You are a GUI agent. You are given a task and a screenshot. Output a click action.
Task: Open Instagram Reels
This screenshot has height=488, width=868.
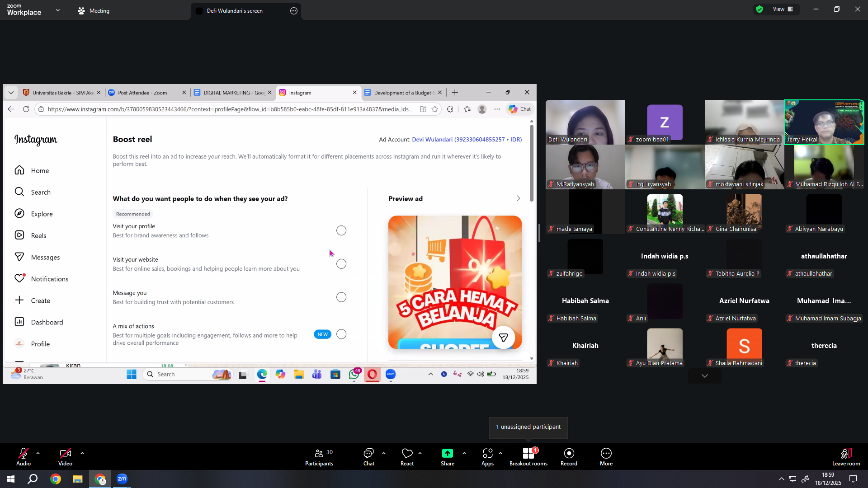[x=30, y=235]
